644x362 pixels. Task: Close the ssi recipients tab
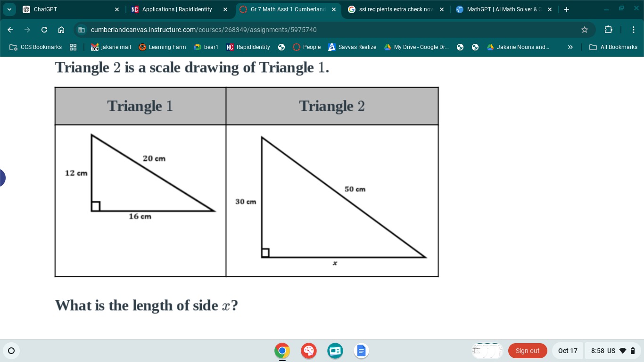442,9
